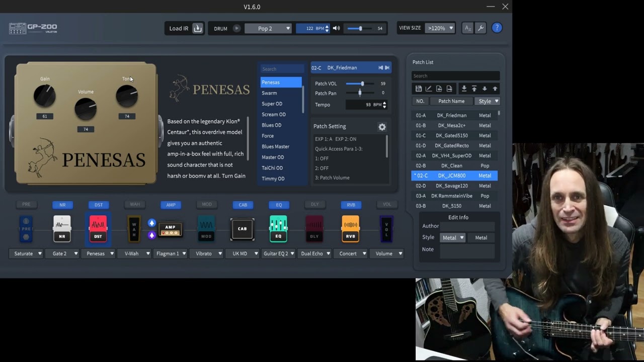The image size is (644, 362).
Task: Toggle the PRE module on
Action: 26,204
